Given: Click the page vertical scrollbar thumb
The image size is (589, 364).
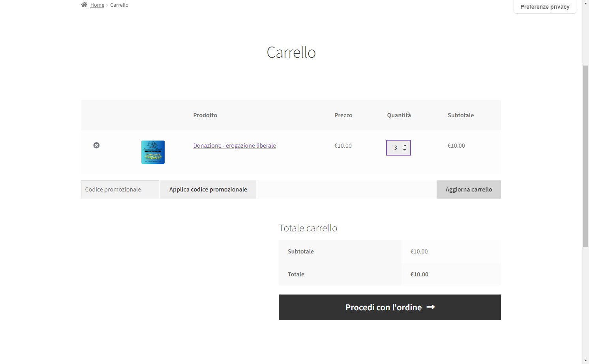Looking at the screenshot, I should [585, 156].
